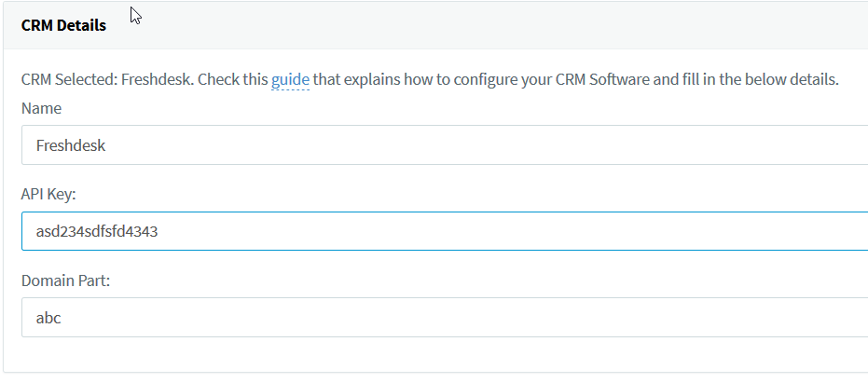The image size is (868, 383).
Task: Click the 'CRM Details' panel heading
Action: coord(63,25)
